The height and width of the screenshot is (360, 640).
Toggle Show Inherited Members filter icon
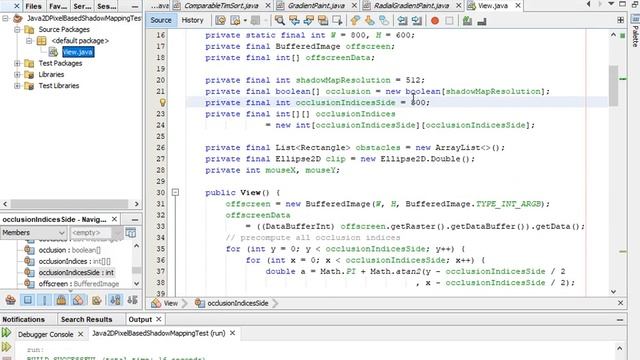(x=11, y=300)
